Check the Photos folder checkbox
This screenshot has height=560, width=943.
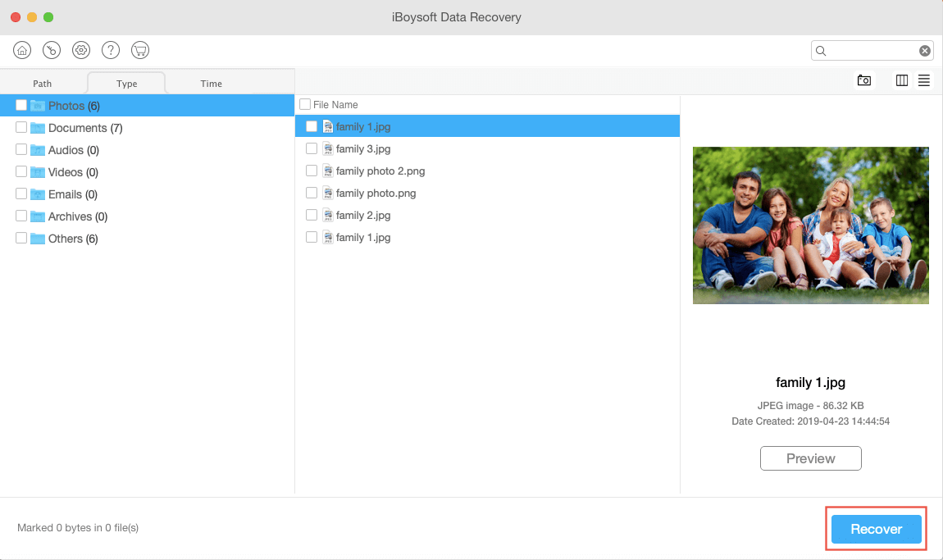pyautogui.click(x=20, y=105)
